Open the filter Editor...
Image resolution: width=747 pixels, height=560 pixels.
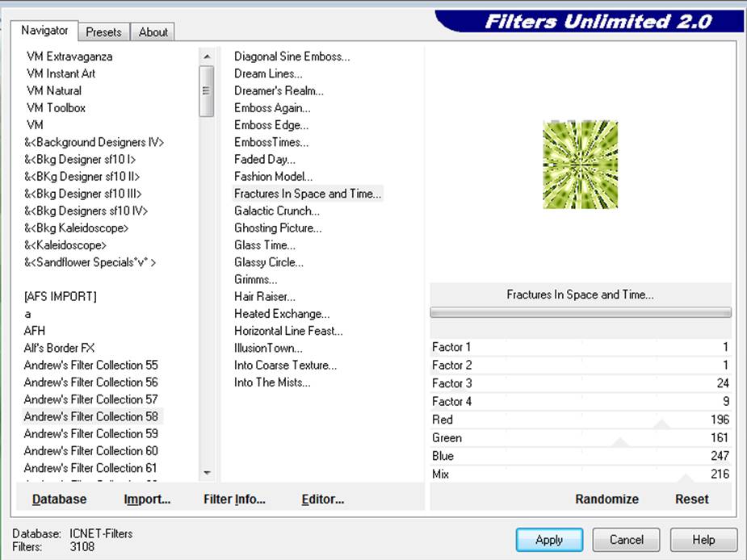322,499
